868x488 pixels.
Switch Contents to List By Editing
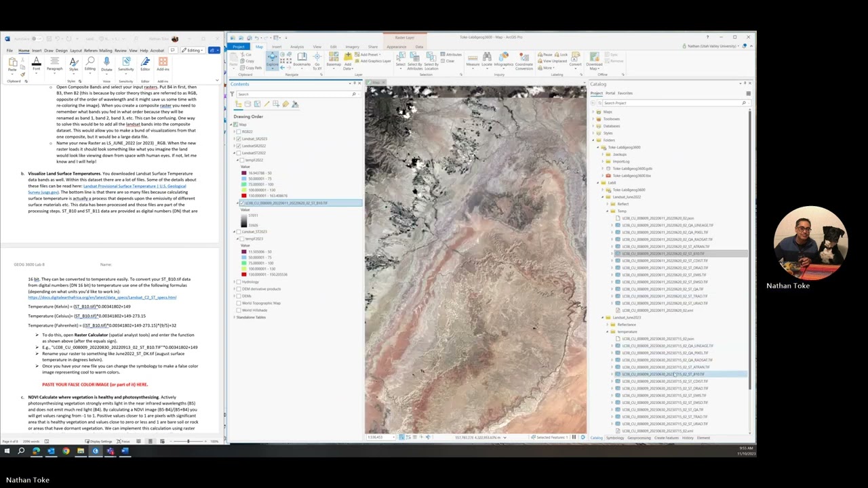267,104
